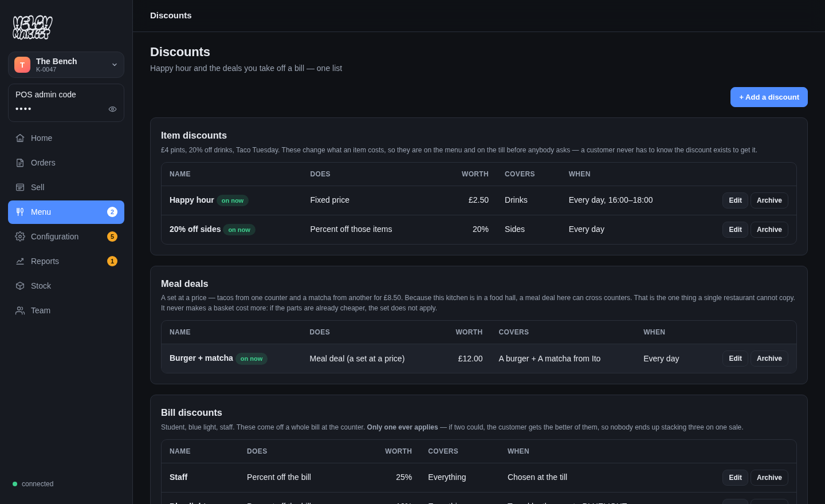Image resolution: width=825 pixels, height=504 pixels.
Task: Click the Home house icon in sidebar
Action: click(x=20, y=138)
